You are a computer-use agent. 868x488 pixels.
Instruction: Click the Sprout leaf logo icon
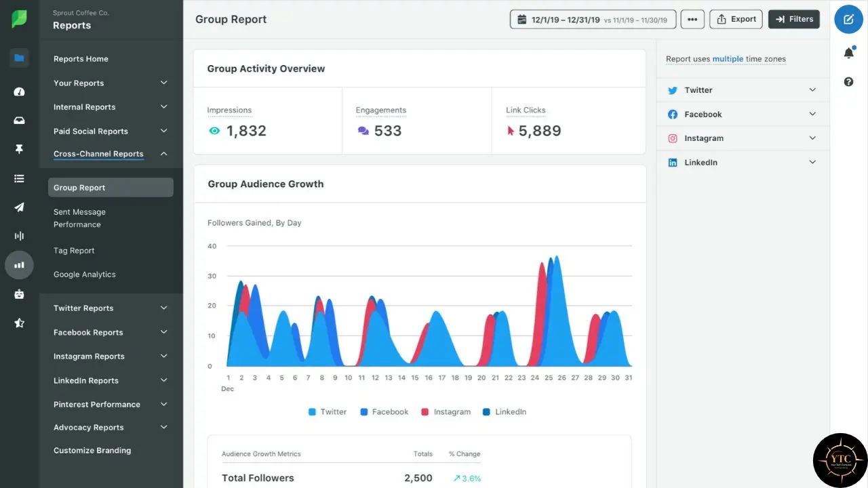19,19
